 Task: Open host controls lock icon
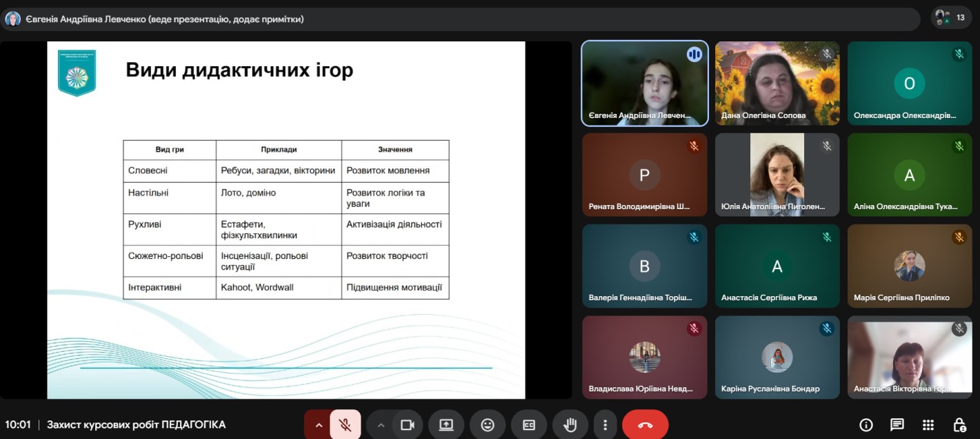coord(959,425)
